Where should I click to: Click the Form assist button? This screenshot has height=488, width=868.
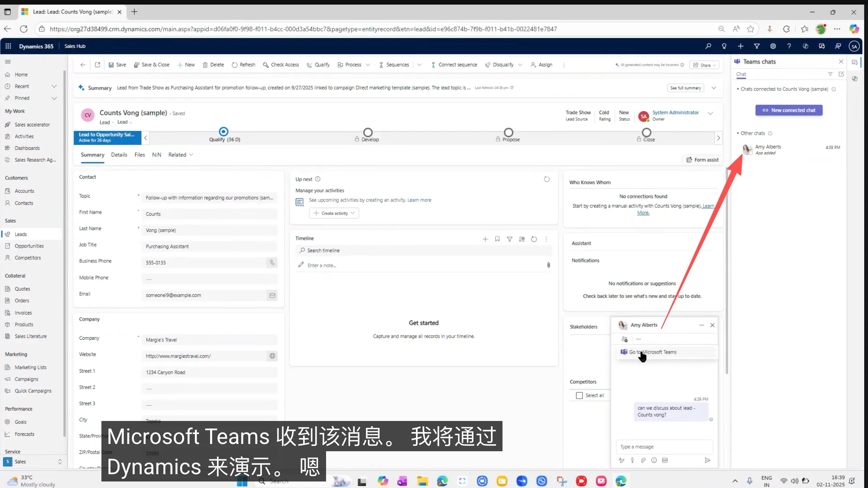coord(702,160)
